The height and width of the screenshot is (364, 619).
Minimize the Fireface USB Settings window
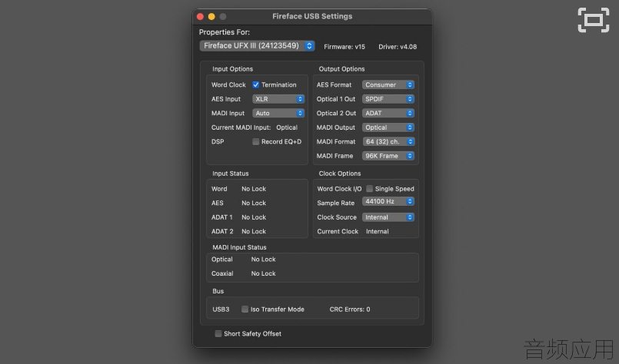pos(211,17)
